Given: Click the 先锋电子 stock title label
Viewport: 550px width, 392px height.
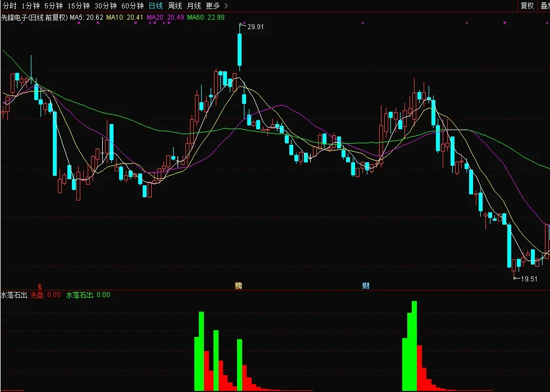Looking at the screenshot, I should pos(34,17).
